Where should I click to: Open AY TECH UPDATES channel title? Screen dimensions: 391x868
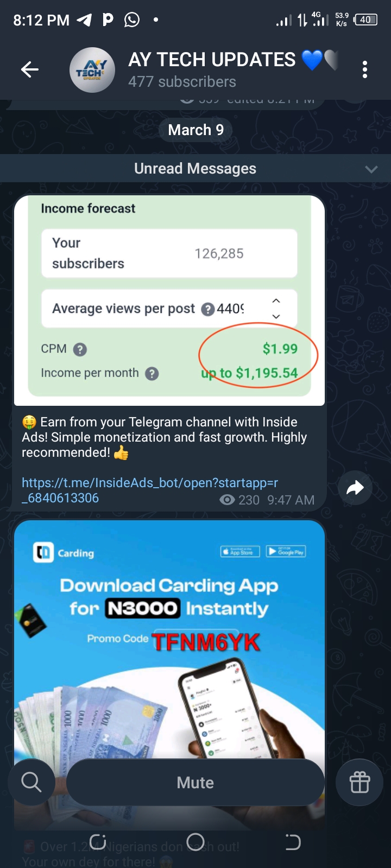(212, 59)
